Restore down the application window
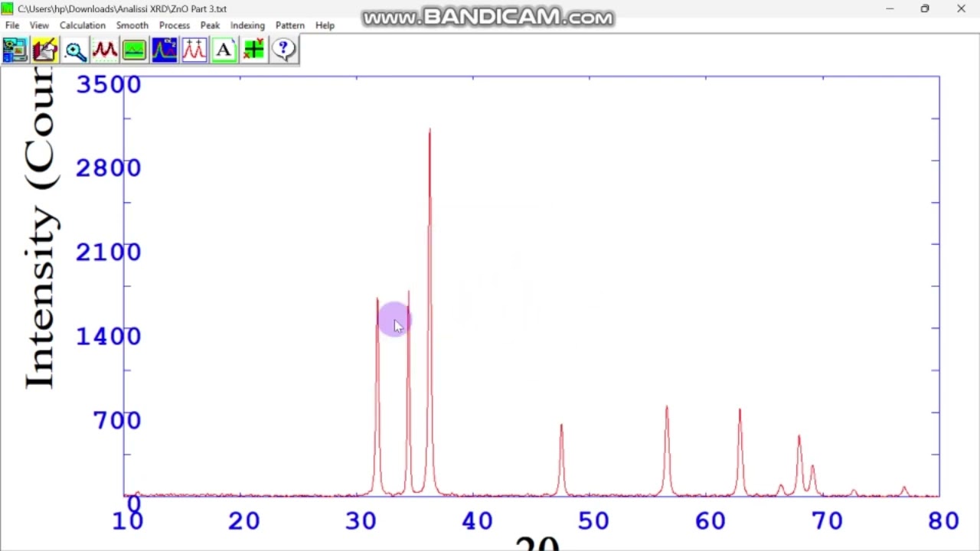The image size is (980, 551). [925, 9]
